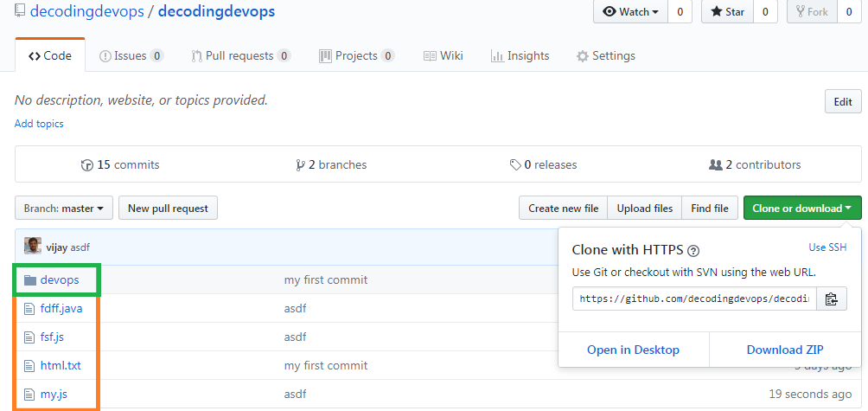Open the html.txt file

(x=61, y=366)
